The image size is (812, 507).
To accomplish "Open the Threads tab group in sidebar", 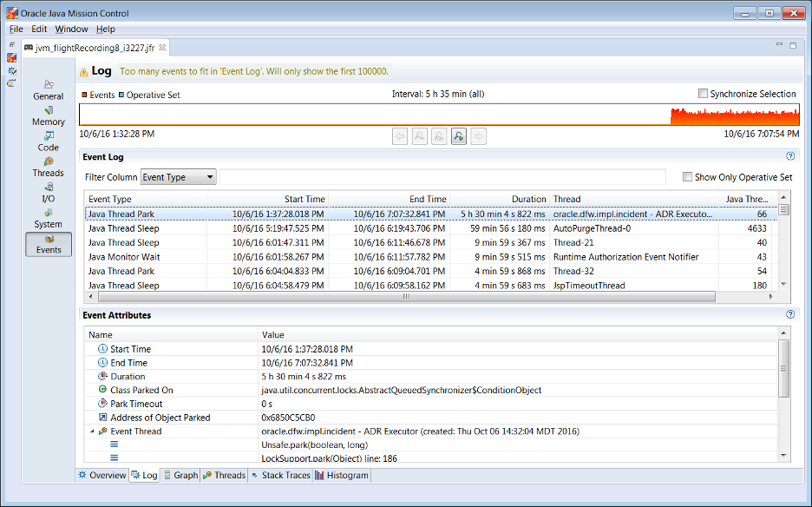I will [x=49, y=167].
